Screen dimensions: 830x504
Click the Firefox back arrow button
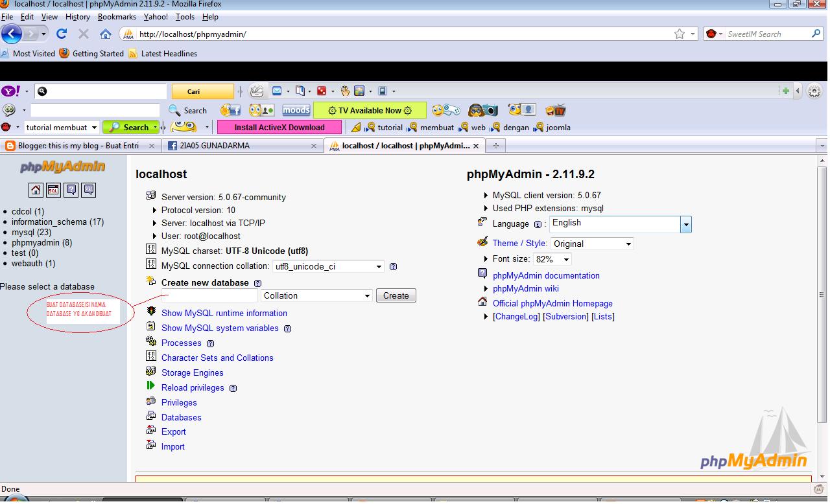pyautogui.click(x=12, y=34)
